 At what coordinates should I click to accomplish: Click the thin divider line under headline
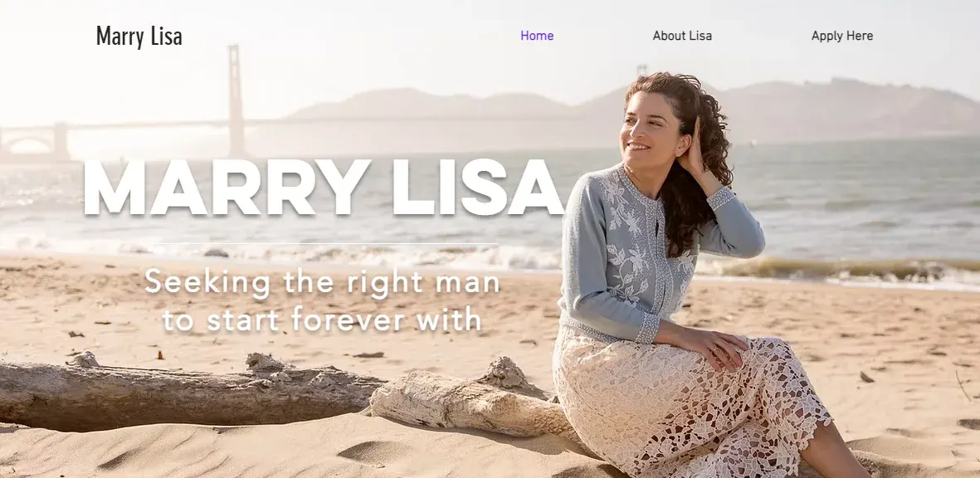pyautogui.click(x=323, y=244)
